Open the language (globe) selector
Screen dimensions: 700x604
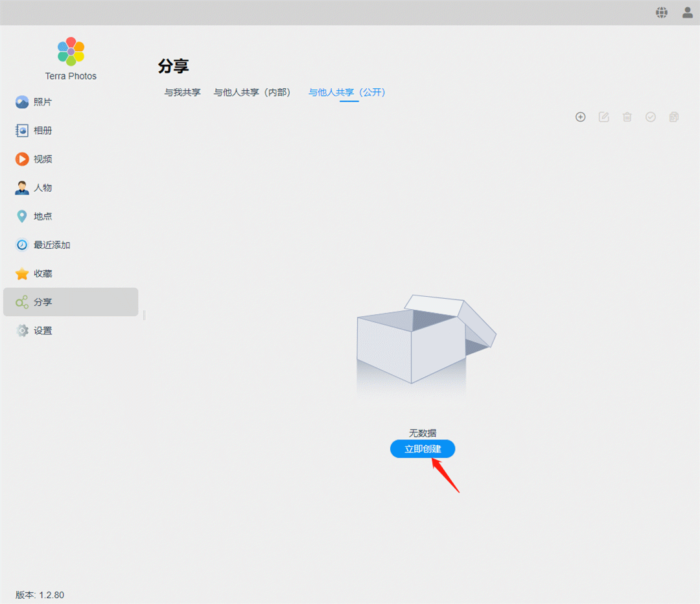pos(661,12)
